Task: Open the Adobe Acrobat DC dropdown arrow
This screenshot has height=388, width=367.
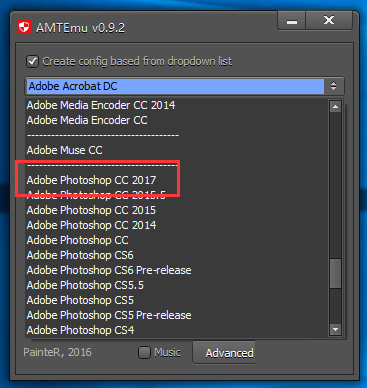Action: 333,86
